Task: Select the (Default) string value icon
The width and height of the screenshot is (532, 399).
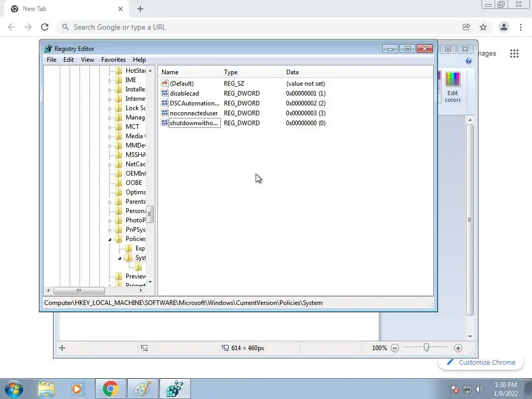Action: point(165,84)
